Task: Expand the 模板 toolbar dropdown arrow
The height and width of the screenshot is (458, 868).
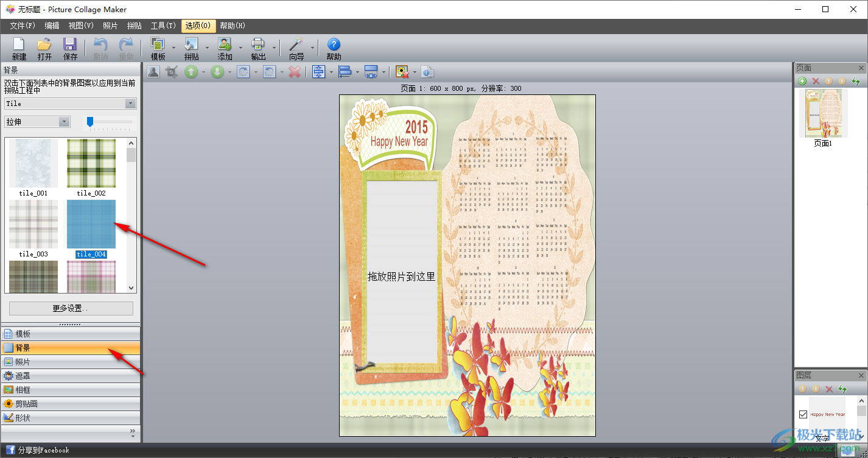Action: [x=174, y=49]
